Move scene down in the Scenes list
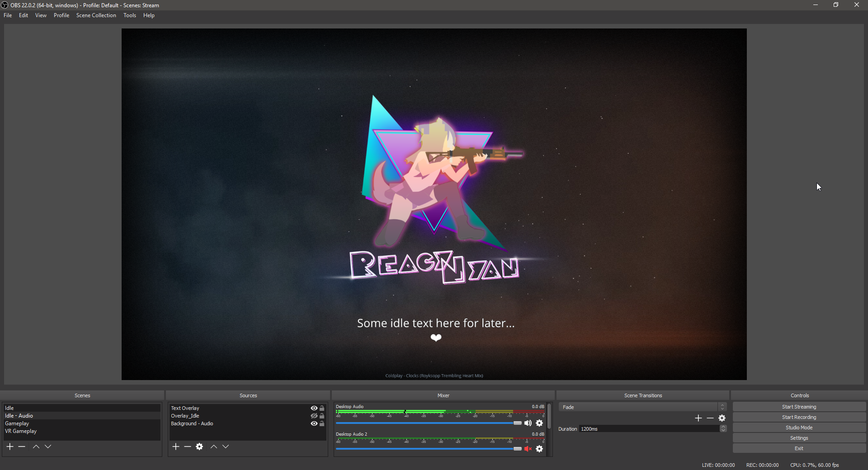868x470 pixels. (48, 446)
